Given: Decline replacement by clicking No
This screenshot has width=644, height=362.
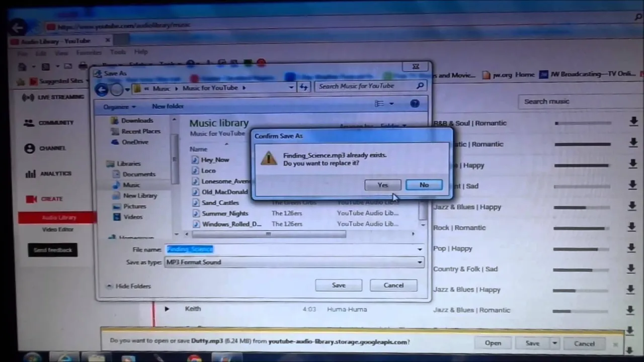Looking at the screenshot, I should (x=424, y=185).
